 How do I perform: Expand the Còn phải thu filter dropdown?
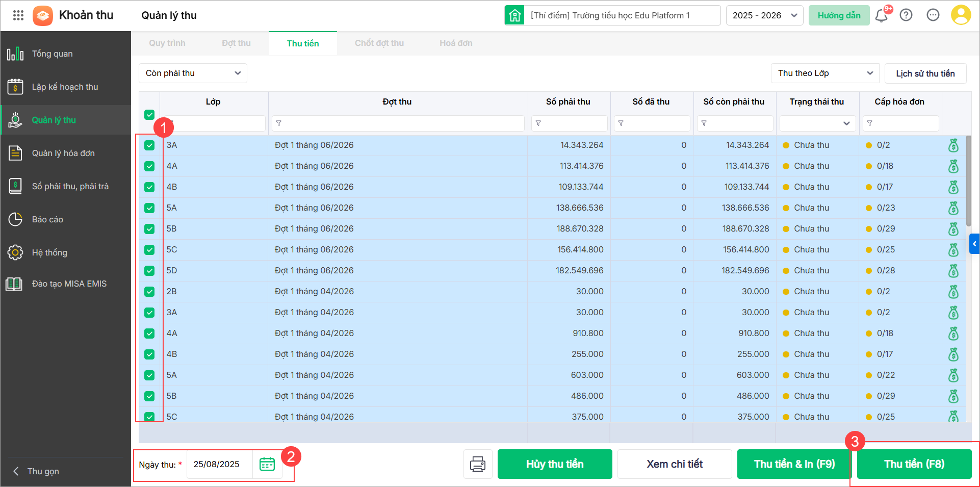193,73
